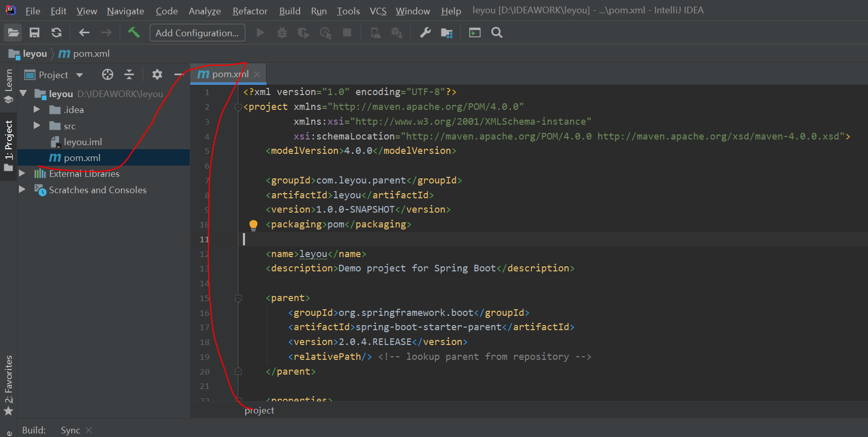868x437 pixels.
Task: Click the Save All toolbar icon
Action: pos(34,33)
